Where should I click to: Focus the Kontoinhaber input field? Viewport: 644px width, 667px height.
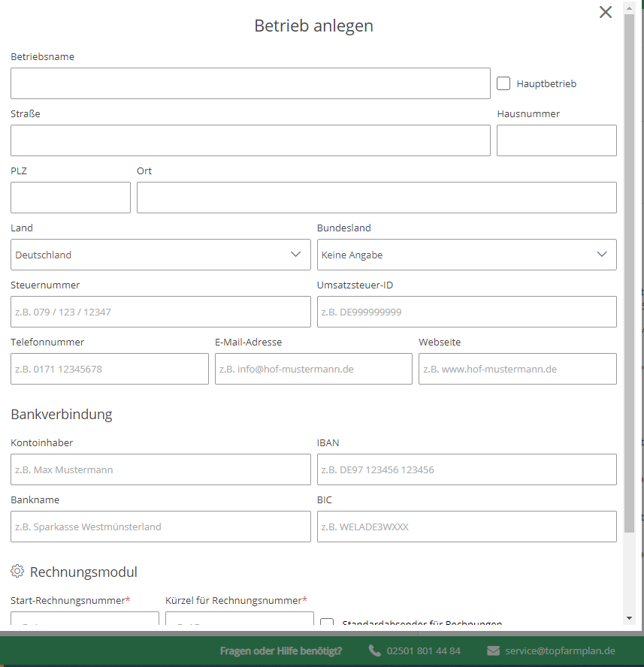click(161, 469)
